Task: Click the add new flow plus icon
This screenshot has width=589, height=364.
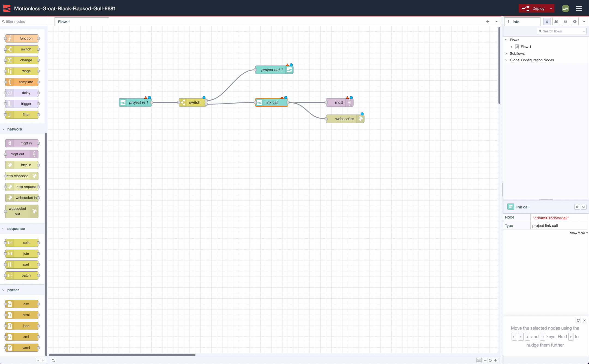Action: 488,22
